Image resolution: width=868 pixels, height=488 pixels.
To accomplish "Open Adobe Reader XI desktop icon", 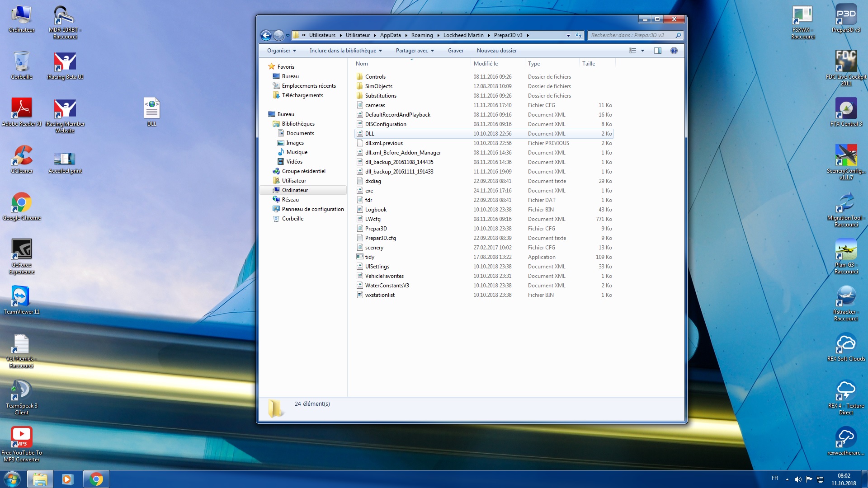I will (x=21, y=112).
